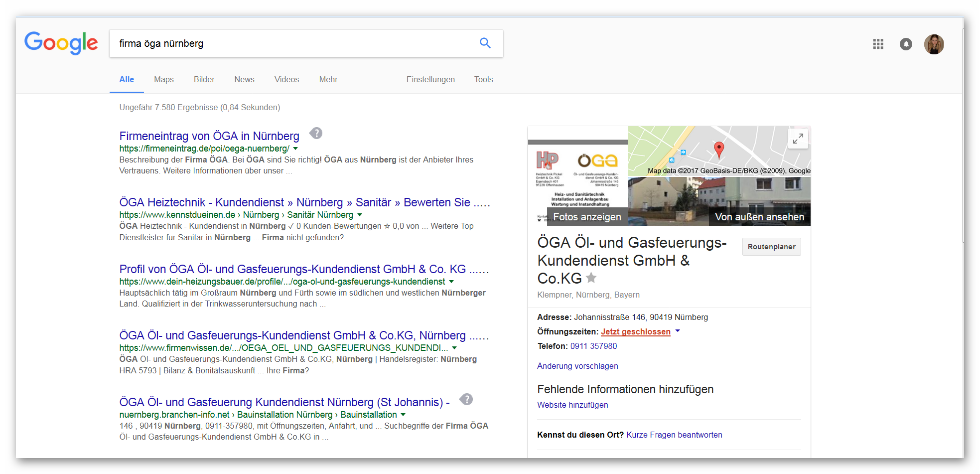Switch to the Maps tab
Viewport: 980px width, 474px height.
pyautogui.click(x=164, y=80)
